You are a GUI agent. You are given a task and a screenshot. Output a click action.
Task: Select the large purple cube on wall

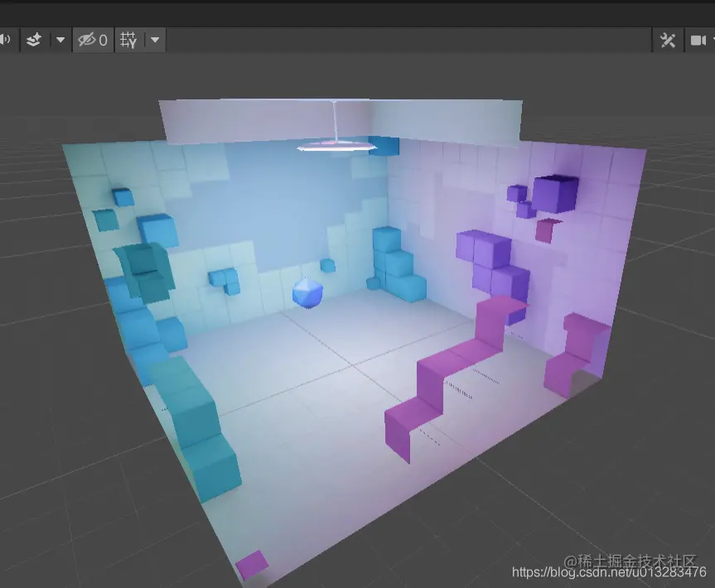[555, 194]
